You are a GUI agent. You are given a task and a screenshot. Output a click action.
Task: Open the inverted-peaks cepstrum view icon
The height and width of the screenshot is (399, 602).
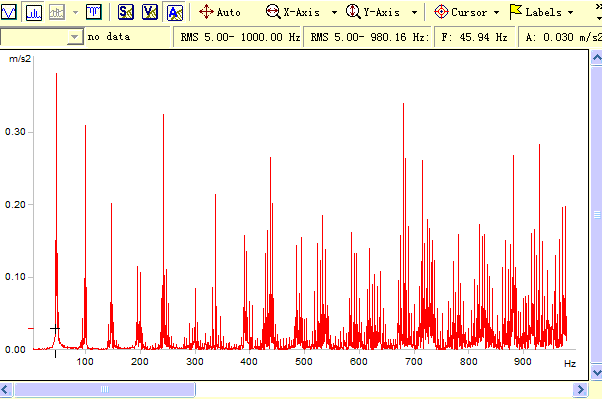[94, 12]
